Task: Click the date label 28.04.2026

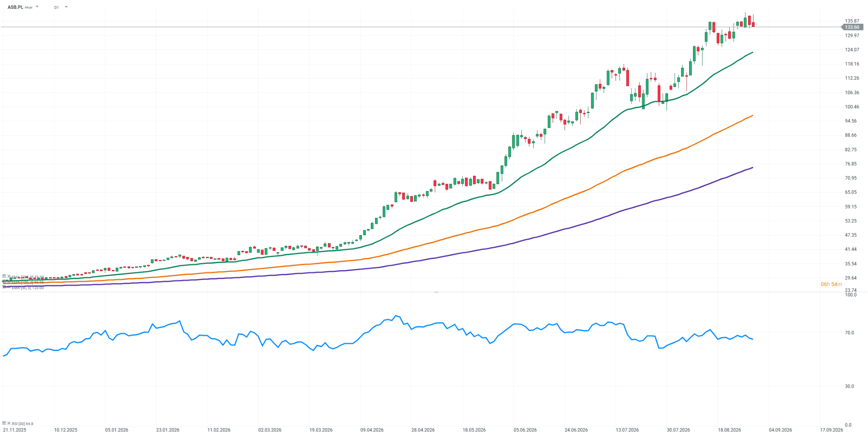Action: click(x=423, y=430)
